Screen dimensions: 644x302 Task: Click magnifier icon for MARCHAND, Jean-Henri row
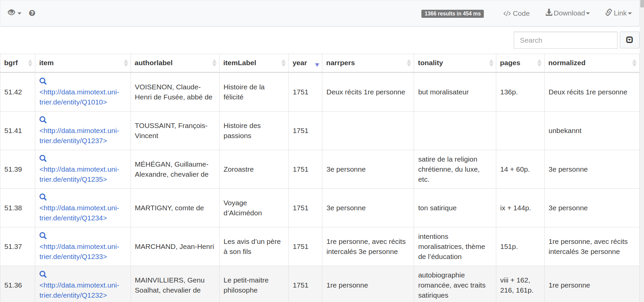tap(43, 235)
